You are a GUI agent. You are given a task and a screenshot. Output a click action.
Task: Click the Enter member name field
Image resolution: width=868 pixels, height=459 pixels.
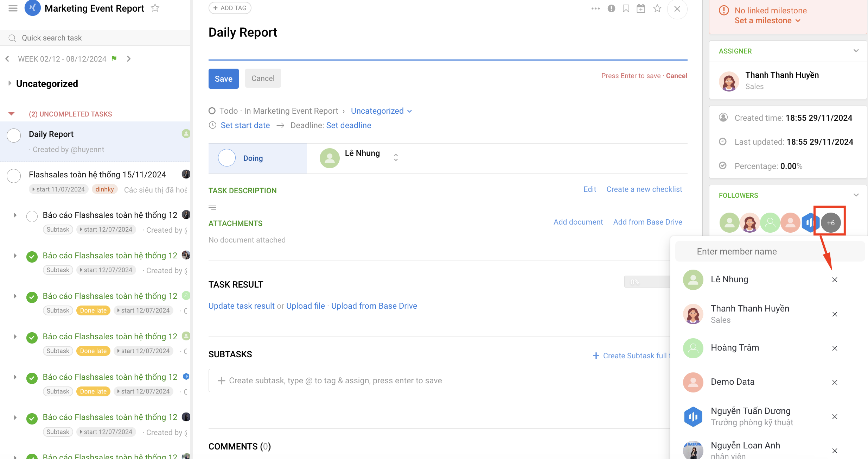(770, 252)
